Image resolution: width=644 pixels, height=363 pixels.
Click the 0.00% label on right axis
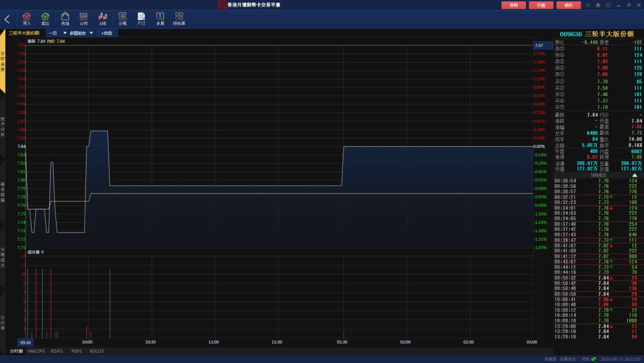click(539, 146)
